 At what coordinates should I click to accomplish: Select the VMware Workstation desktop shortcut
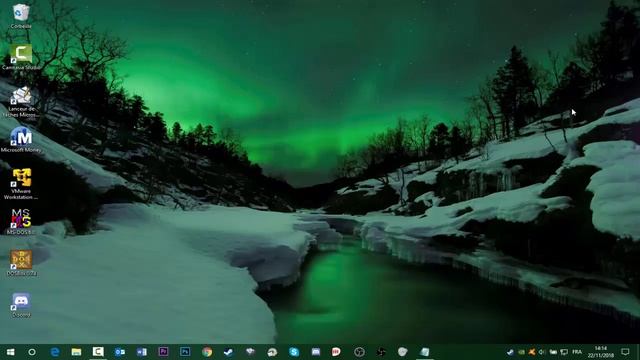click(21, 184)
